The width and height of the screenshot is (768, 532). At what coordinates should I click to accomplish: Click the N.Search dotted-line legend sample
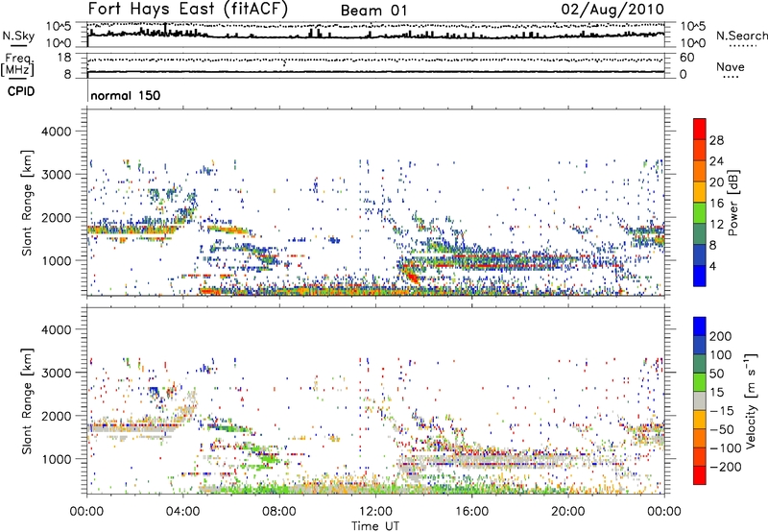742,46
